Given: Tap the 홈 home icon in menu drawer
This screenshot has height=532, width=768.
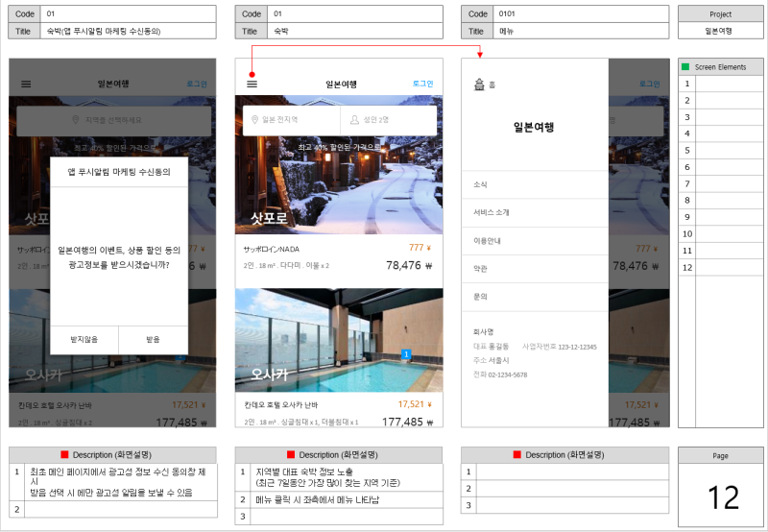Looking at the screenshot, I should point(479,85).
